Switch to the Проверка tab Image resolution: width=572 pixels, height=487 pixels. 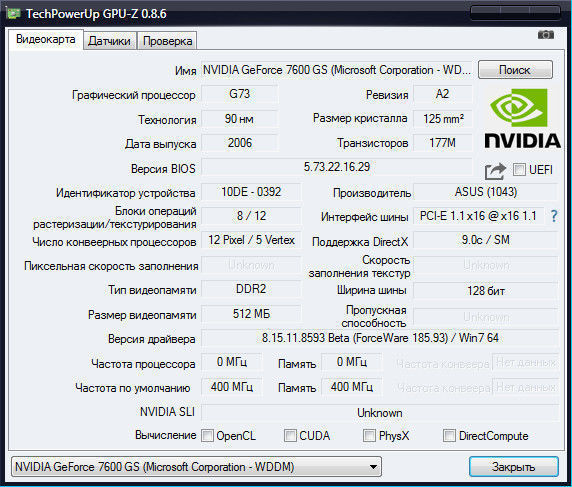tap(167, 41)
